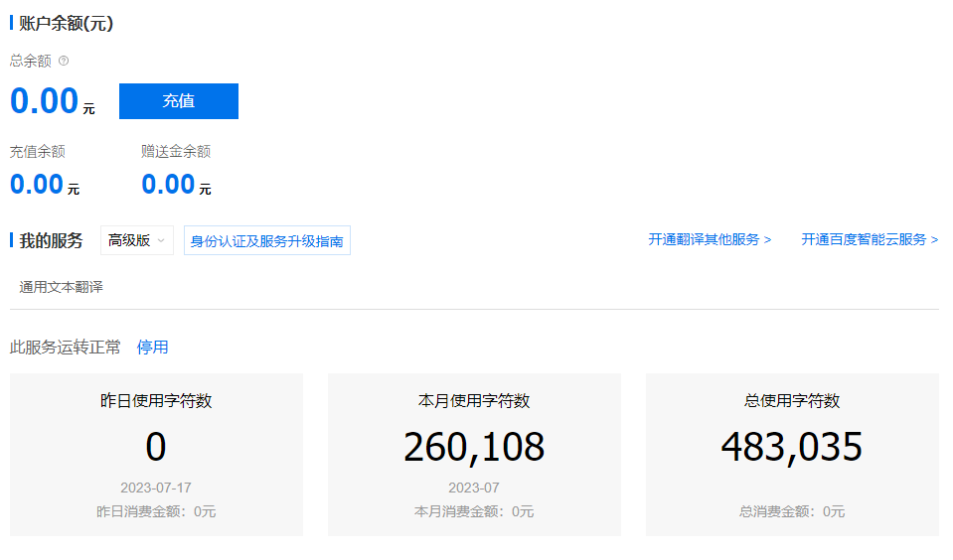Select the 账户余额(元) section heading
The height and width of the screenshot is (560, 953).
click(66, 23)
